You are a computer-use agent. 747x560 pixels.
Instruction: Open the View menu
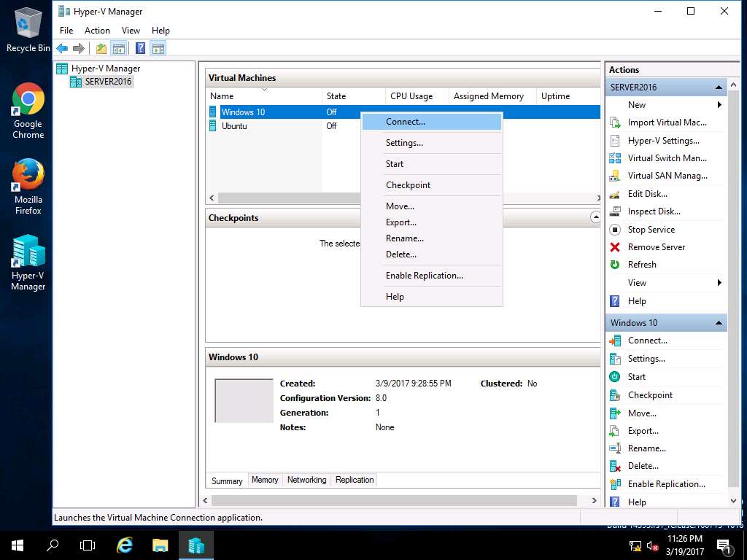coord(131,31)
